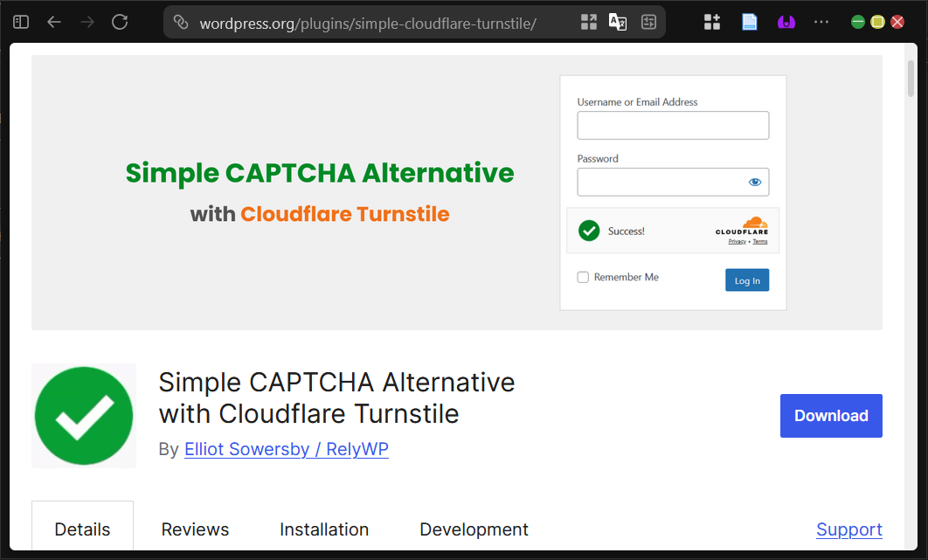Click the Log In button in banner

(747, 280)
